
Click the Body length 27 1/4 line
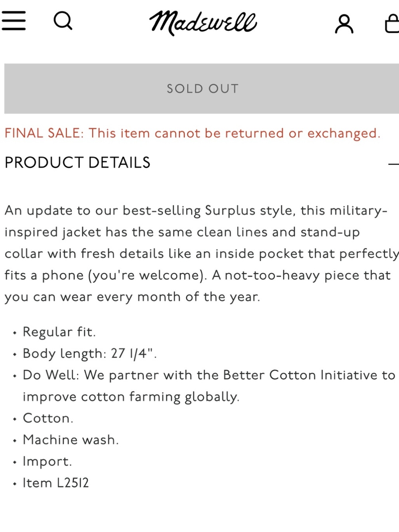click(89, 354)
